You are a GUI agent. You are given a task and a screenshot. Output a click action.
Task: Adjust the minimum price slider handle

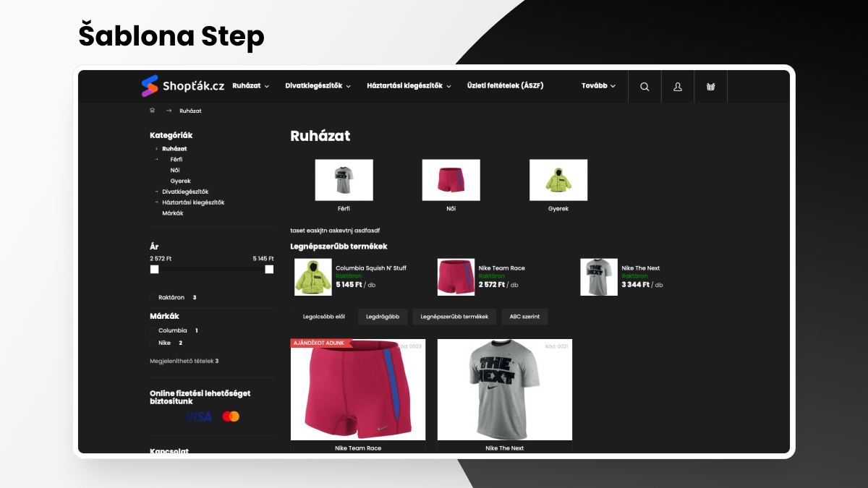tap(154, 269)
